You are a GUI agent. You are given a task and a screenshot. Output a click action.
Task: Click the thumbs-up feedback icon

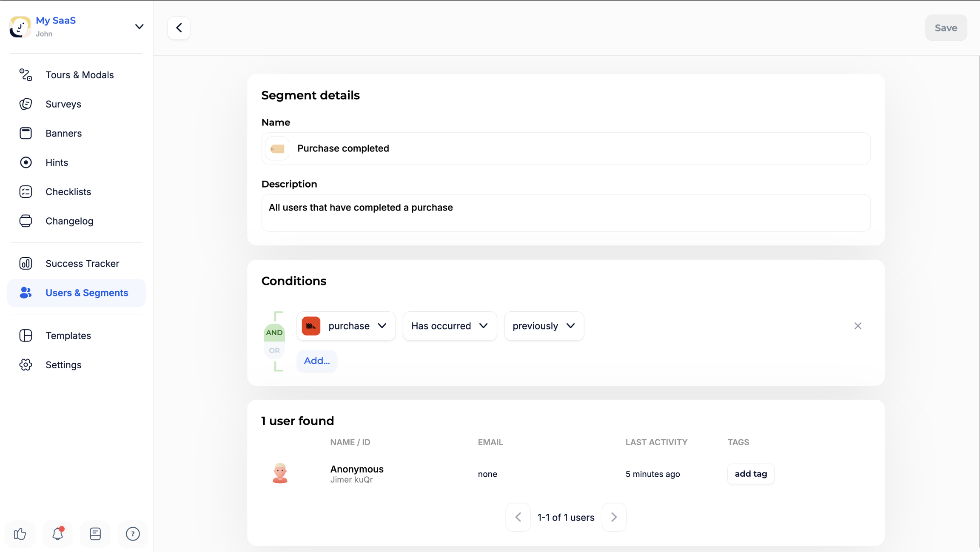tap(20, 534)
